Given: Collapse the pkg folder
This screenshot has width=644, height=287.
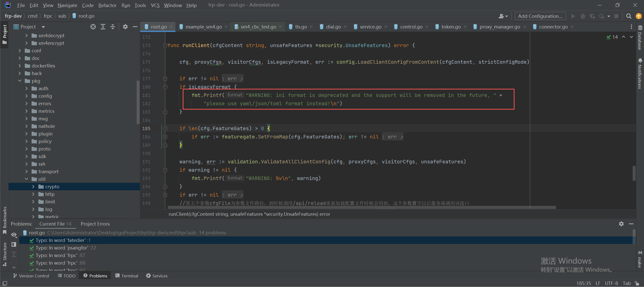Looking at the screenshot, I should click(20, 81).
